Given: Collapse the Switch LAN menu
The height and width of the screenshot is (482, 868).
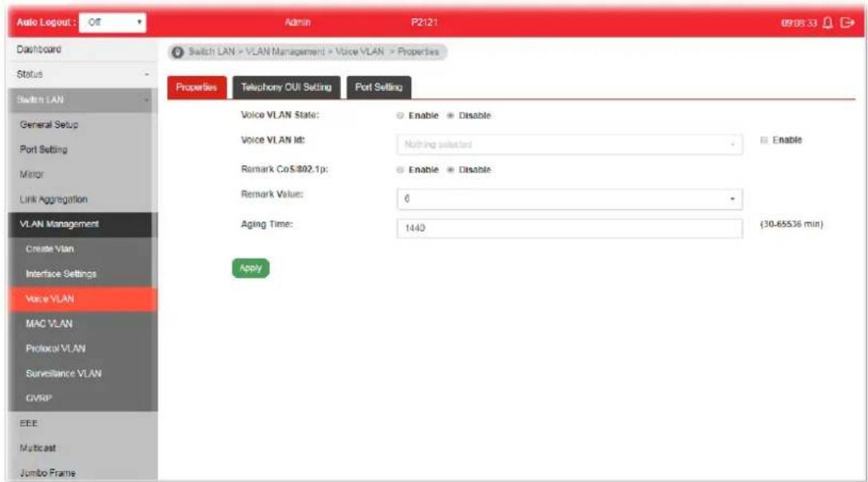Looking at the screenshot, I should (x=83, y=101).
